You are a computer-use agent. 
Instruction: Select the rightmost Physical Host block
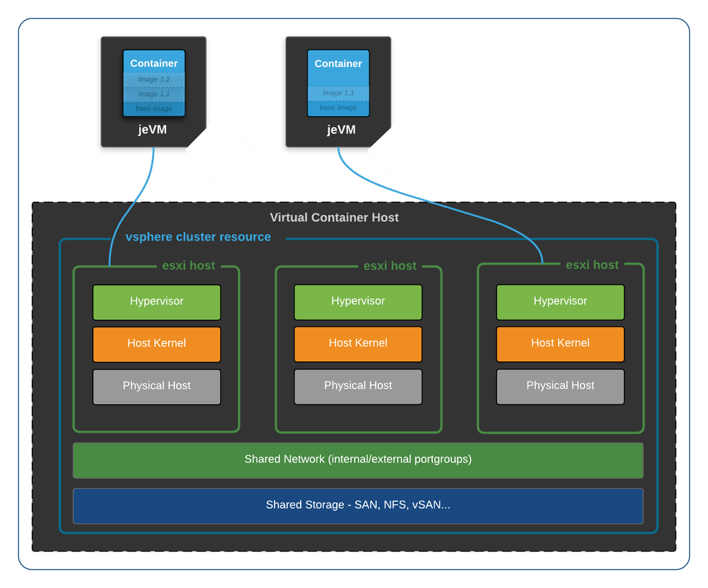pos(560,386)
